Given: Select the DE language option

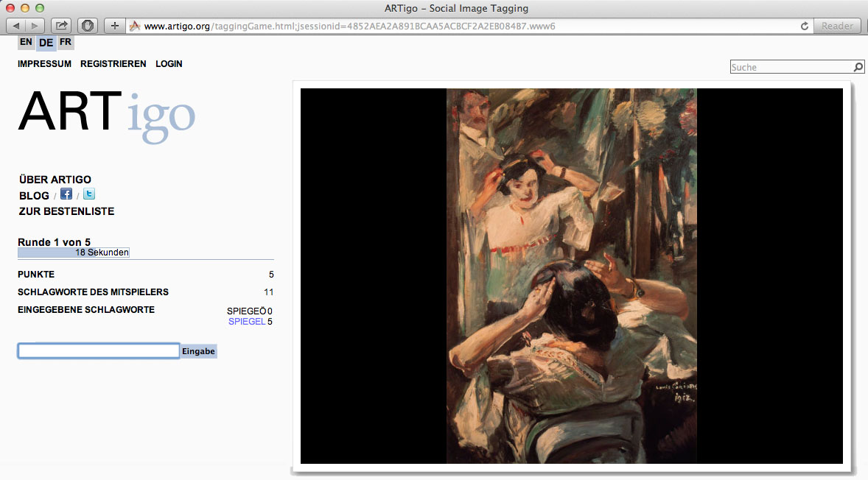Looking at the screenshot, I should [46, 43].
